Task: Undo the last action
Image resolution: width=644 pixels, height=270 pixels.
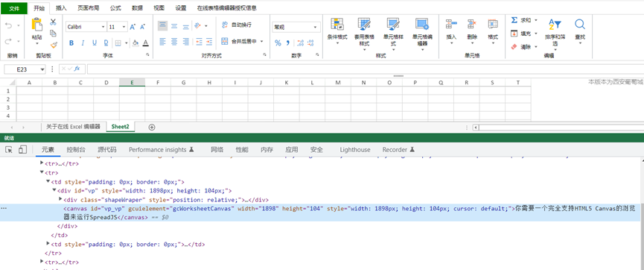Action: (x=9, y=25)
